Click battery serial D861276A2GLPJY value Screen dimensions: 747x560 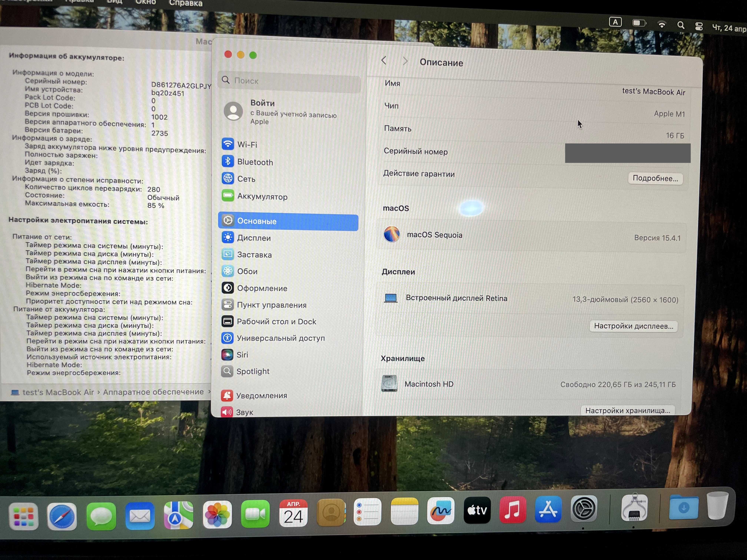click(181, 85)
